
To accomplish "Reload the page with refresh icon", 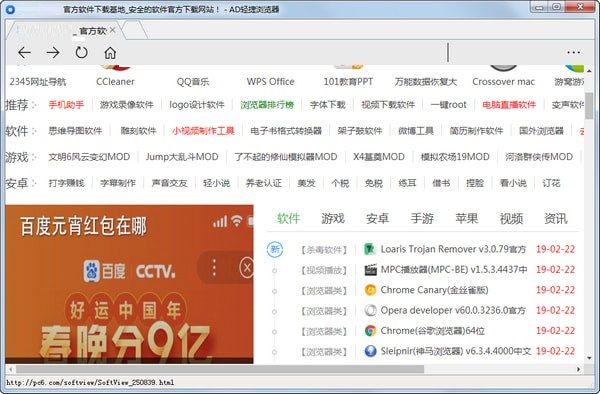I will coord(82,52).
